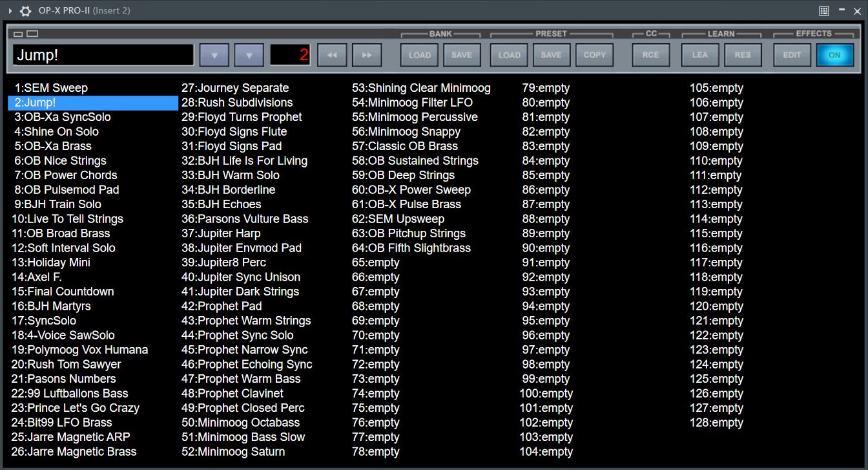Screen dimensions: 868x470
Task: Select preset 48:Prophet Clavinet
Action: coord(232,393)
